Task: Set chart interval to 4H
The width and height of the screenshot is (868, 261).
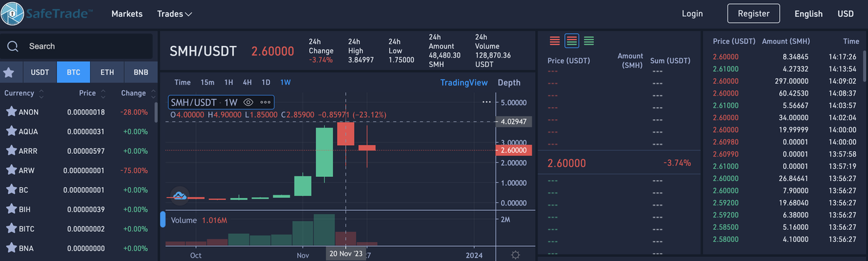Action: [248, 83]
